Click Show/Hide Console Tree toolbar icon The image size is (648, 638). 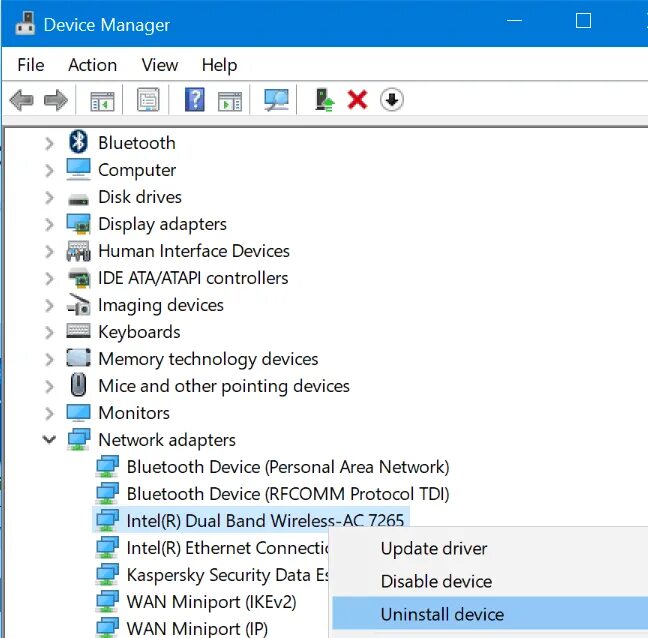[102, 100]
